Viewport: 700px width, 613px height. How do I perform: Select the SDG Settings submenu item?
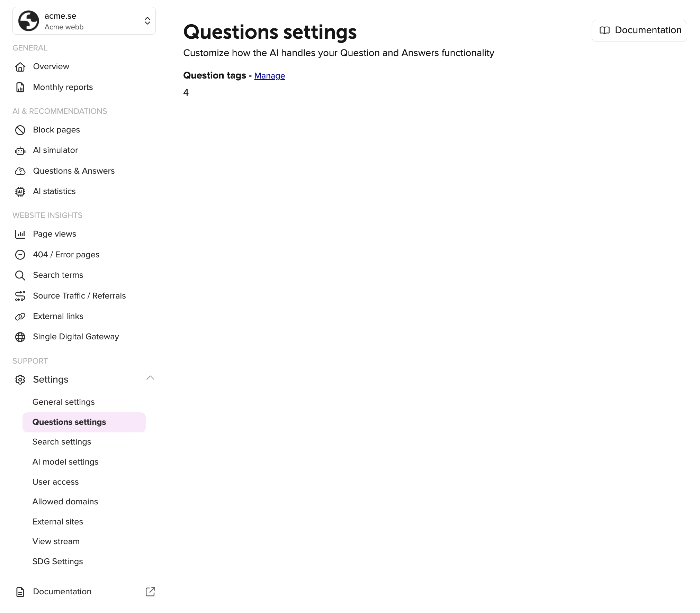click(x=57, y=561)
